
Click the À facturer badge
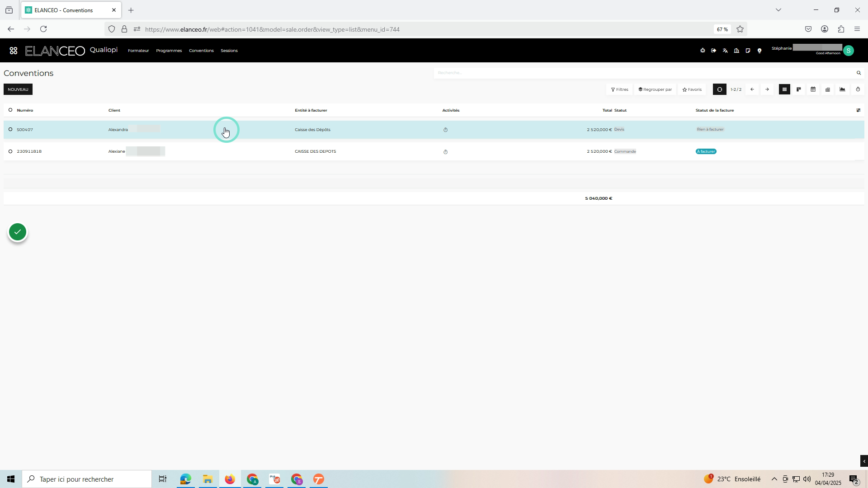(x=706, y=151)
